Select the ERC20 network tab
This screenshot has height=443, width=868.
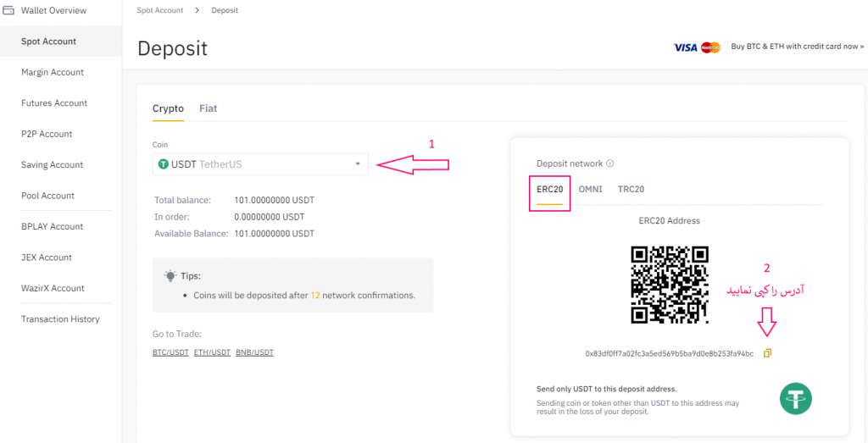550,189
